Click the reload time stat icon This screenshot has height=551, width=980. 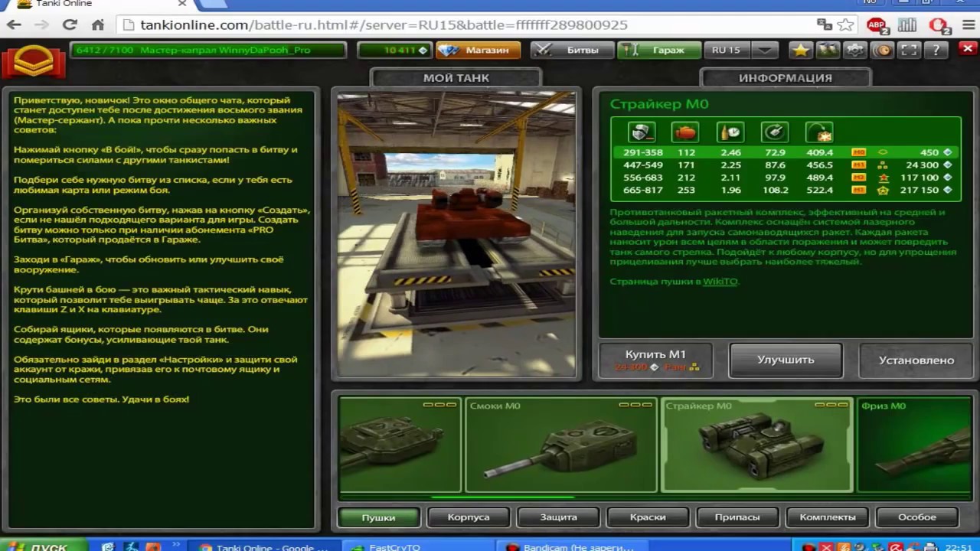pos(730,132)
